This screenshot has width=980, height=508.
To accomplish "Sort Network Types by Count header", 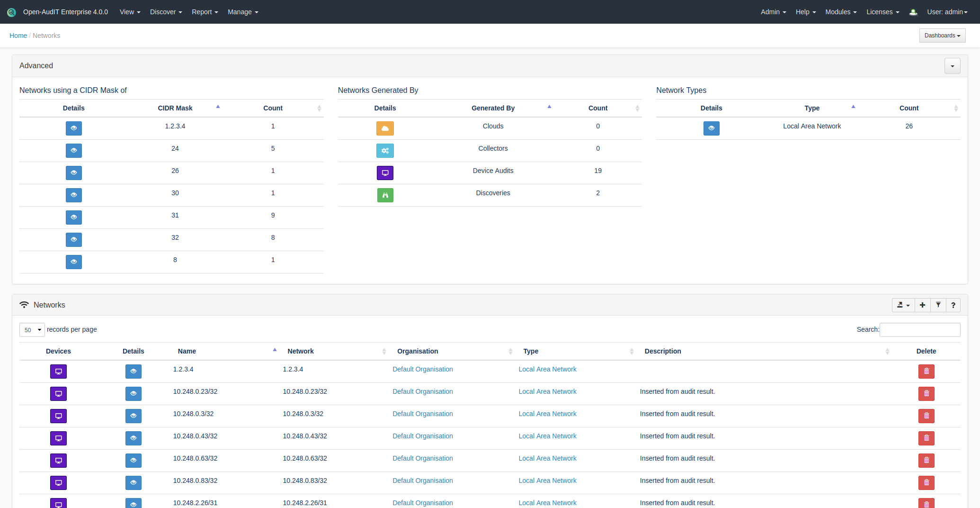I will click(x=909, y=108).
